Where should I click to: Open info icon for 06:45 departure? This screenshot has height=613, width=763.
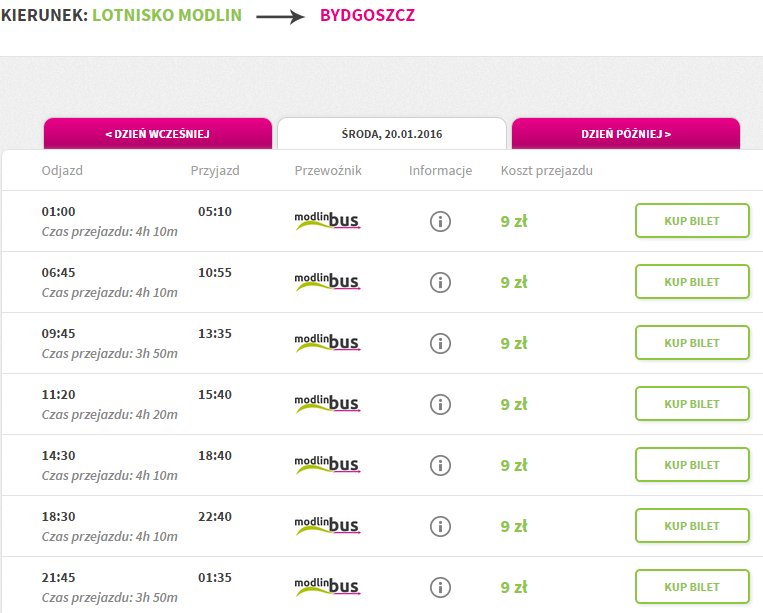tap(440, 282)
